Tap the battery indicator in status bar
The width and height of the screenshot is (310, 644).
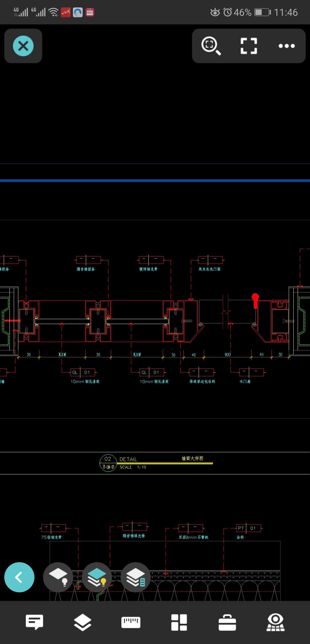coord(262,12)
